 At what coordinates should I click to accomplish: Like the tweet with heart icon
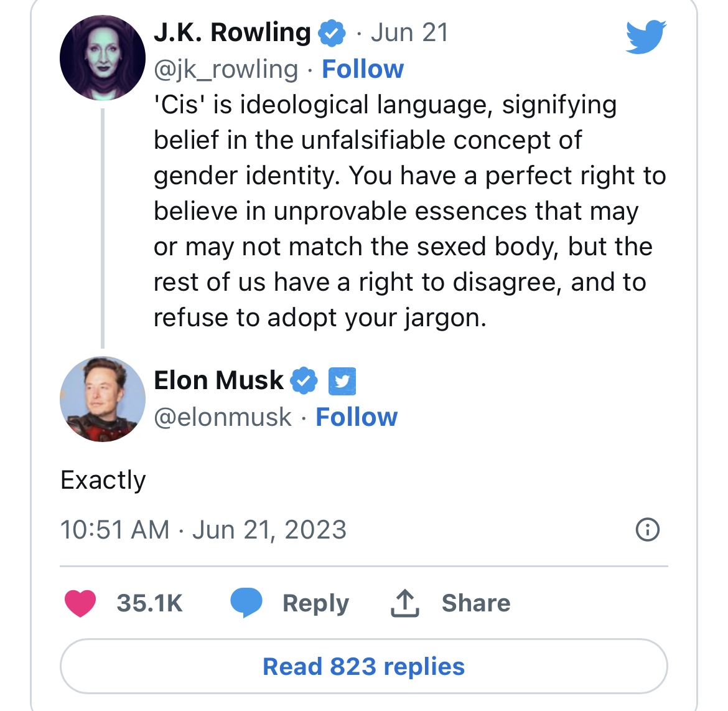80,603
